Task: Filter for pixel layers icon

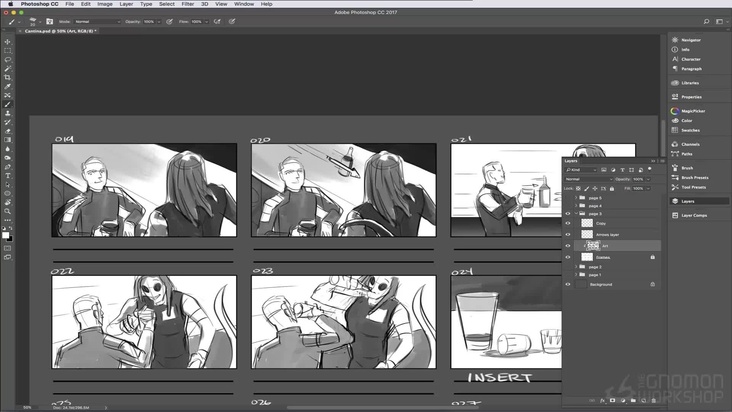Action: (604, 170)
